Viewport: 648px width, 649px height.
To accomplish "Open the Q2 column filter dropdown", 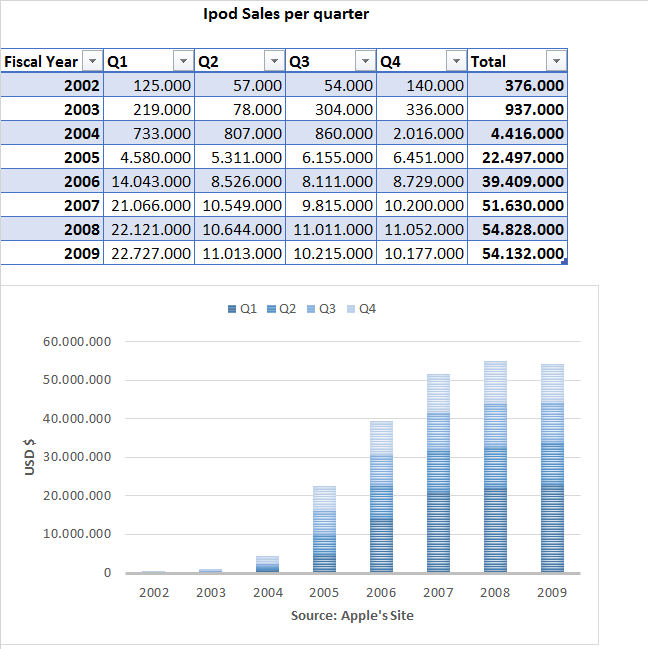I will click(273, 62).
